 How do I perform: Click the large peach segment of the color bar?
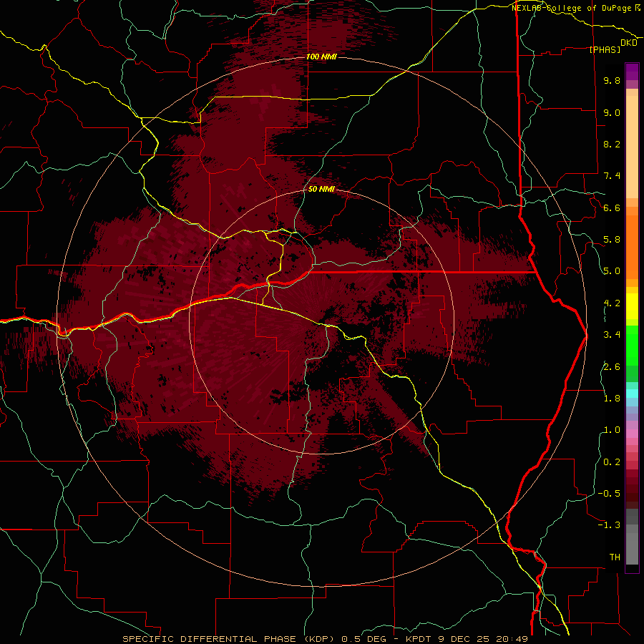[632, 147]
